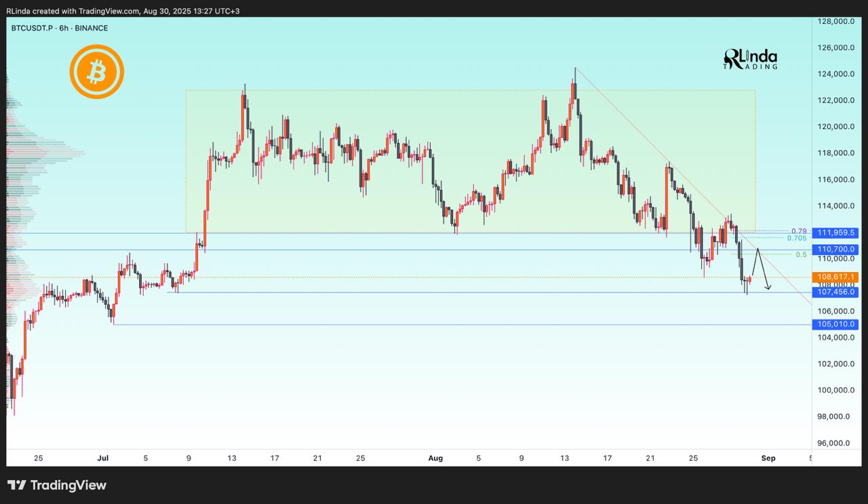
Task: Click the 128,000.0 price axis label
Action: pos(834,22)
